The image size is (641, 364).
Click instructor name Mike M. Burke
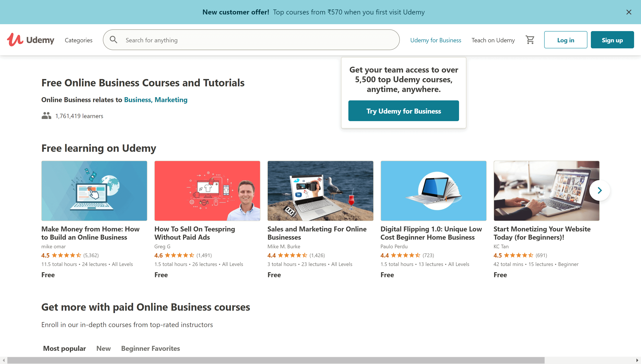[284, 247]
